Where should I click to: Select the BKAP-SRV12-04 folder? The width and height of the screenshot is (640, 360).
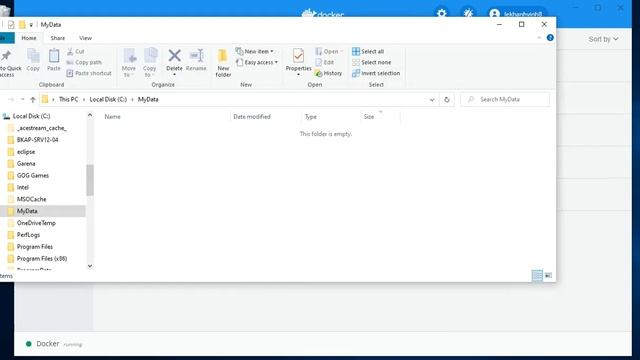pyautogui.click(x=38, y=140)
